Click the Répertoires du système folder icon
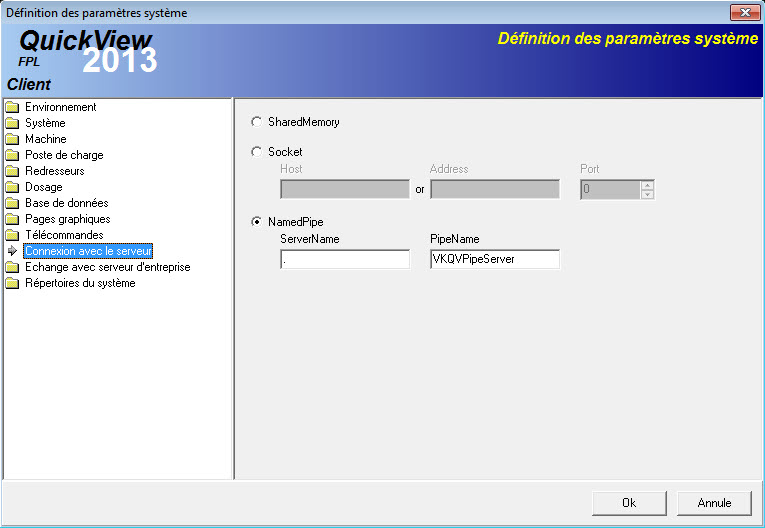 12,284
